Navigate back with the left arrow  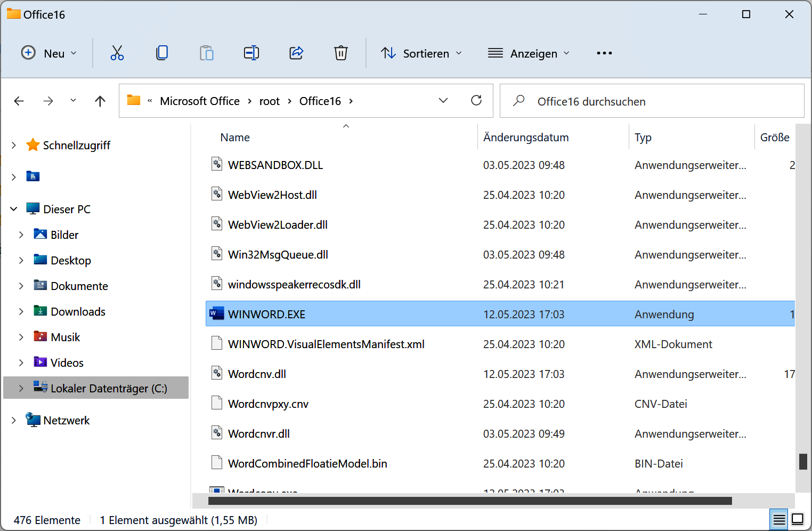[19, 101]
